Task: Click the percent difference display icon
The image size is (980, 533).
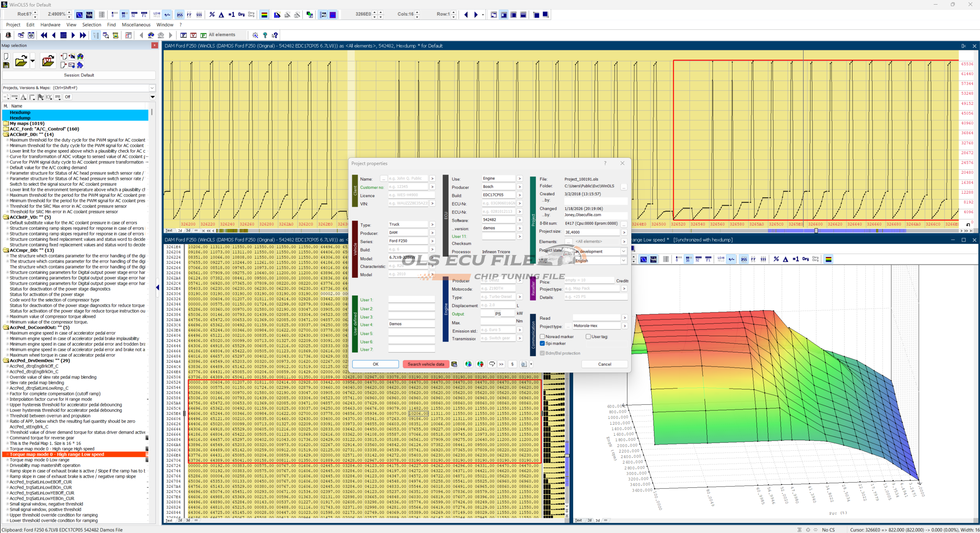Action: pos(212,15)
